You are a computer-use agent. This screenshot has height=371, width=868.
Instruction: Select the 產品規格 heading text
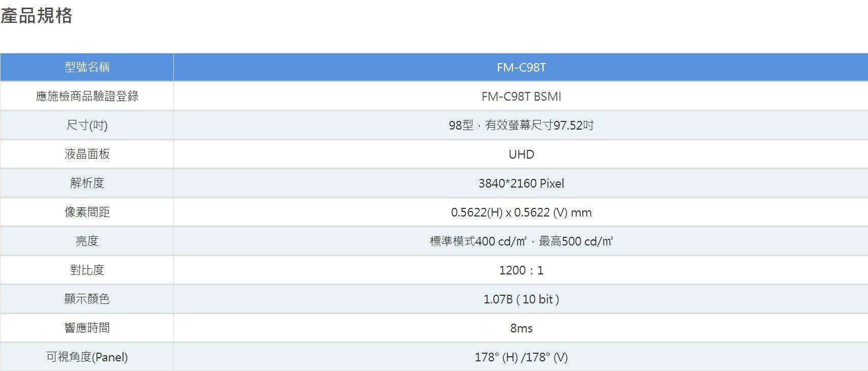[x=36, y=16]
